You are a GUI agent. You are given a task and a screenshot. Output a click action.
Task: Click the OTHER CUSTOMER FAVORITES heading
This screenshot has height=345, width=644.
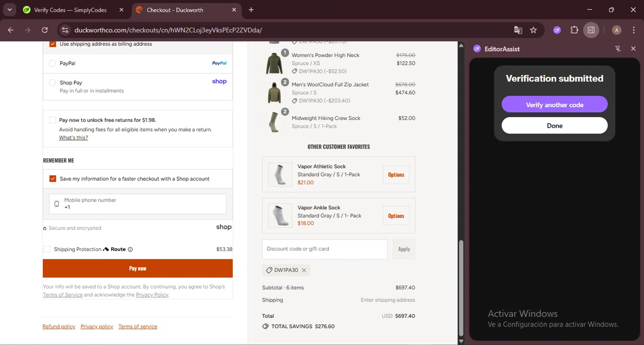pos(339,147)
